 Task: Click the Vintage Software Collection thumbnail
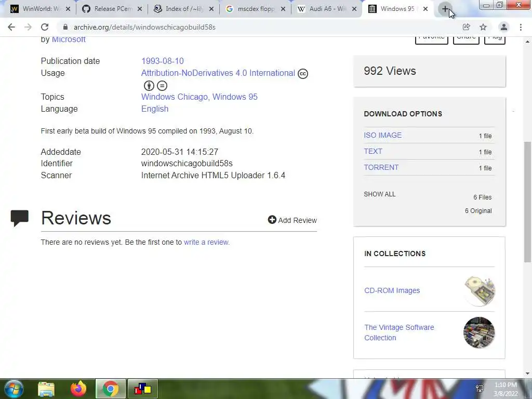[x=479, y=332]
